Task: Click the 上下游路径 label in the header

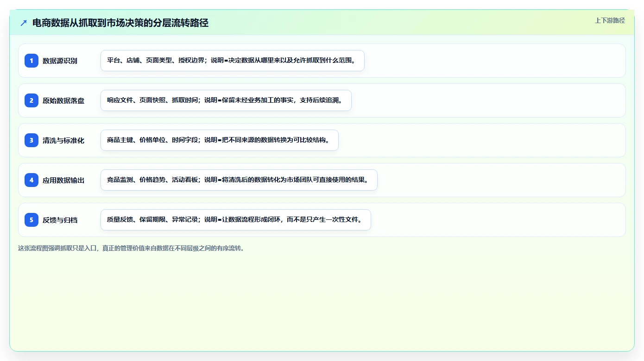Action: 610,20
